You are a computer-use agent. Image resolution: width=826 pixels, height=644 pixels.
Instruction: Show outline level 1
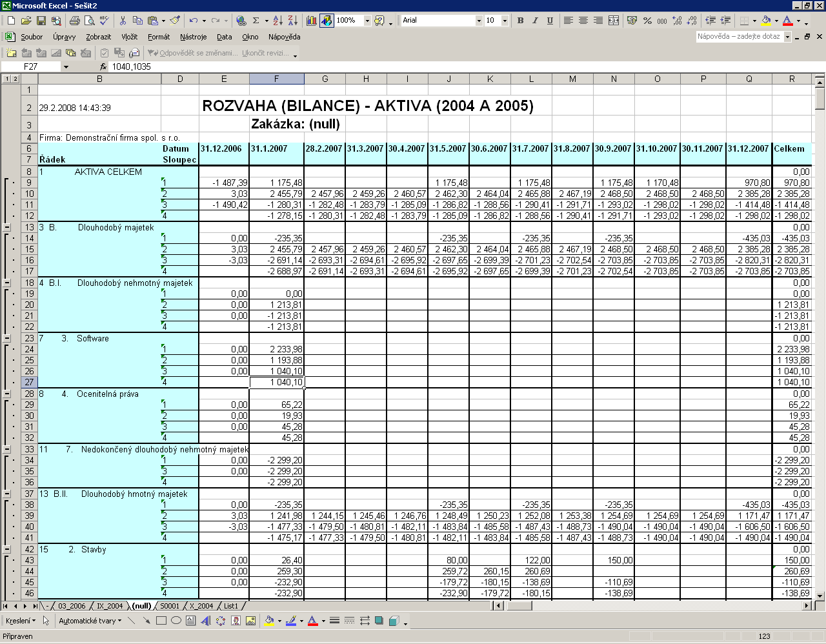pos(7,79)
